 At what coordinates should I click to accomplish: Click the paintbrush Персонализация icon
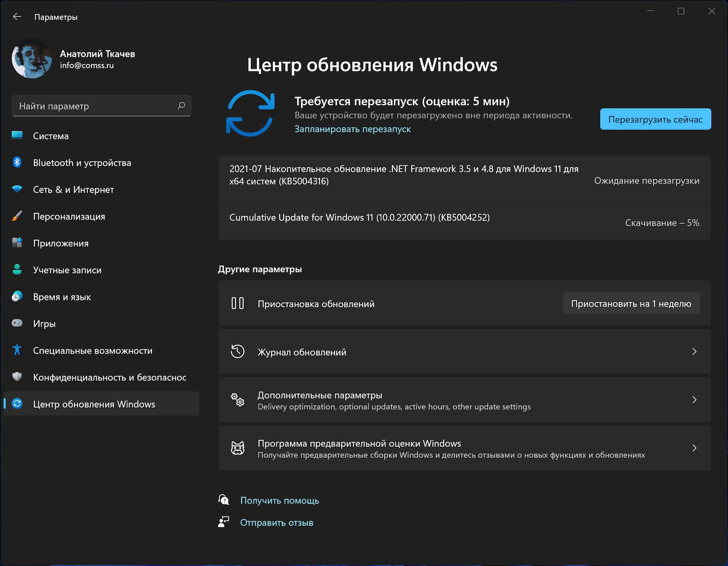click(x=17, y=216)
